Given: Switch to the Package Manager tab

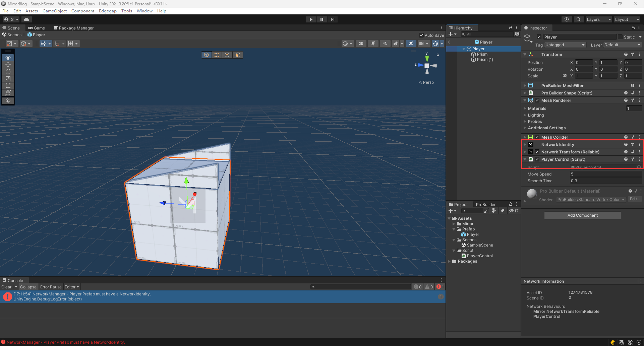Looking at the screenshot, I should [73, 28].
